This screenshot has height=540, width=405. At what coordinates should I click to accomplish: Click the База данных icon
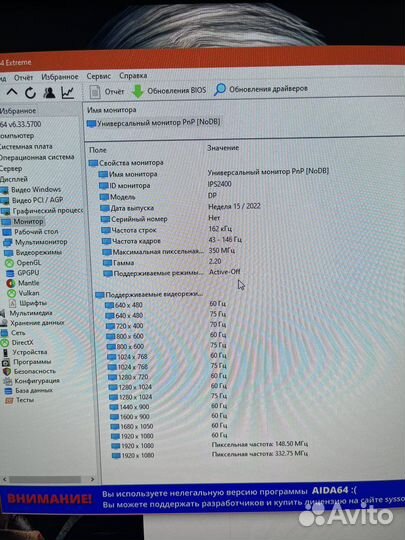tap(8, 391)
